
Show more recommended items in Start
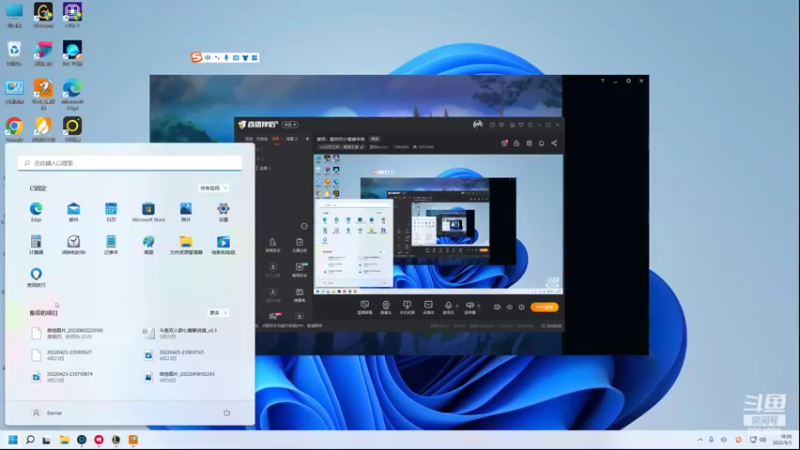click(x=218, y=313)
